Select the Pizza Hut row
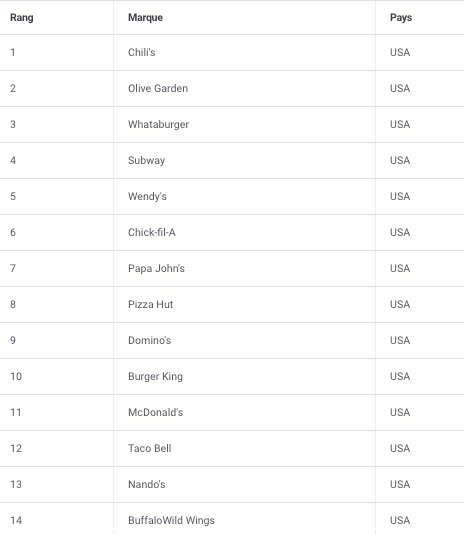Screen dimensions: 464x535 pos(232,304)
